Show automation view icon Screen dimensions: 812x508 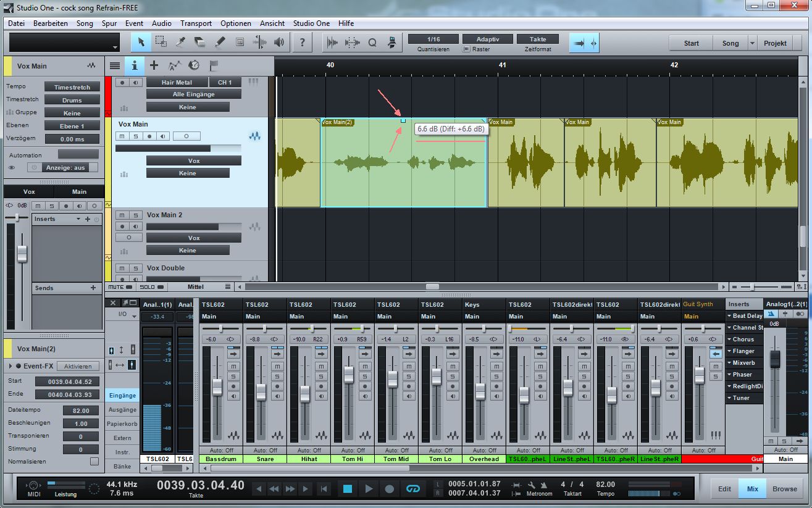coord(174,65)
